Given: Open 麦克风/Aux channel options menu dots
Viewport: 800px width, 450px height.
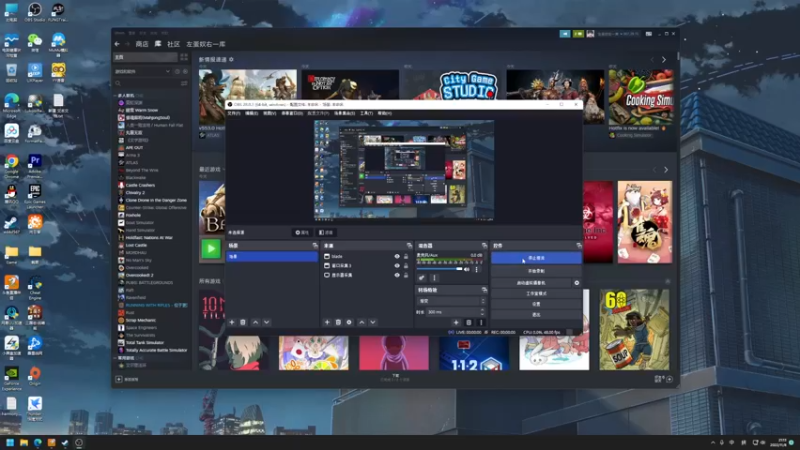Looking at the screenshot, I should coord(477,269).
